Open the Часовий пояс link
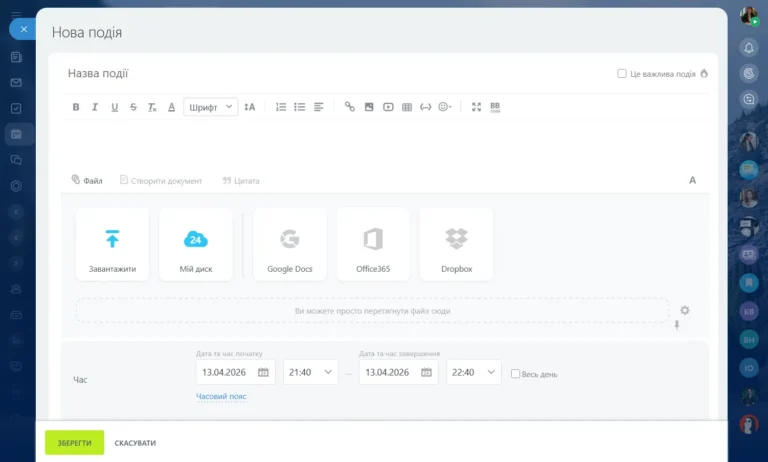The width and height of the screenshot is (768, 462). click(x=221, y=397)
